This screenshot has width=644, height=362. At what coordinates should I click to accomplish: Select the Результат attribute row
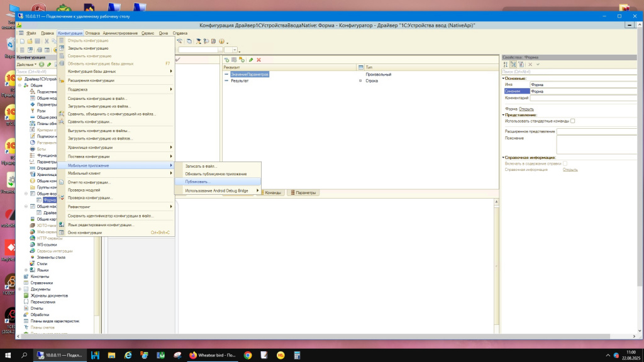360,81
